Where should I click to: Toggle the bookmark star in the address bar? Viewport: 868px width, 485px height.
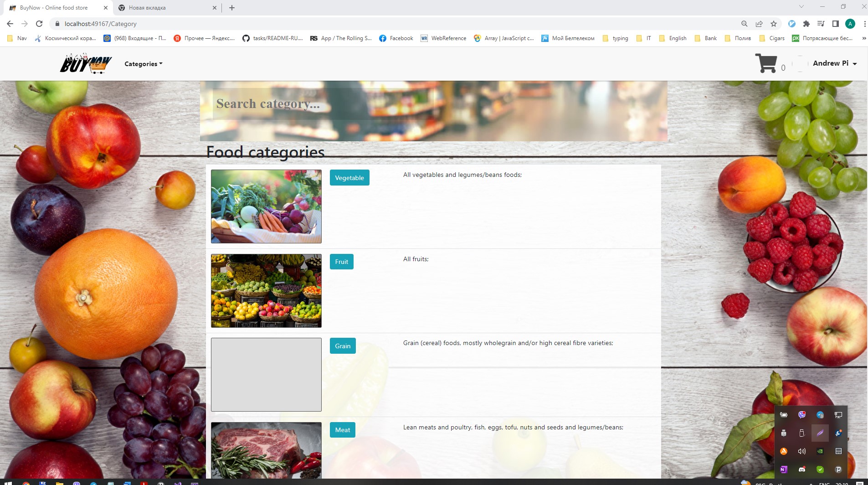click(774, 24)
